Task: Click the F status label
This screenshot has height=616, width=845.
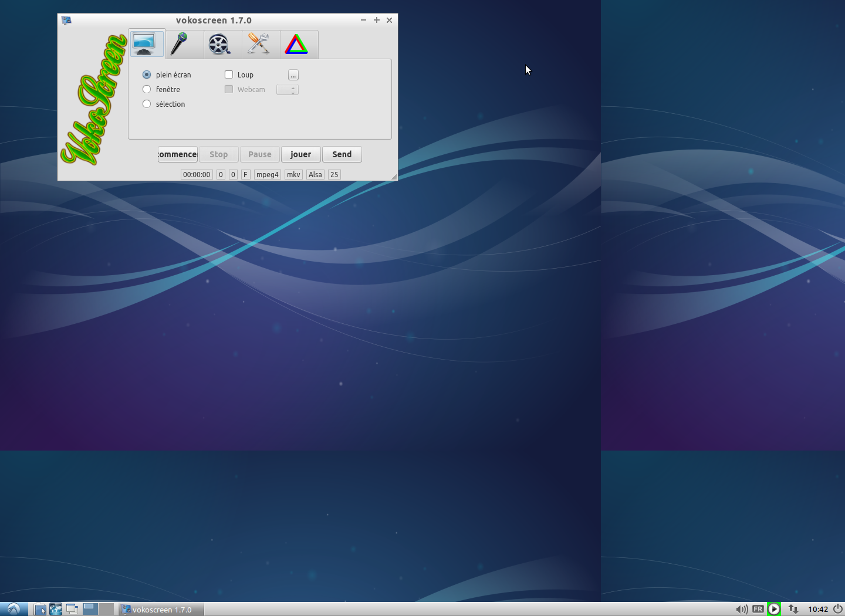Action: pos(245,174)
